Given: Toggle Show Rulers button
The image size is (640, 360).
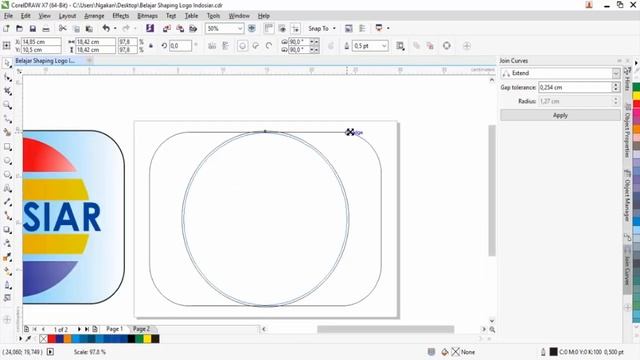Looking at the screenshot, I should [x=268, y=28].
